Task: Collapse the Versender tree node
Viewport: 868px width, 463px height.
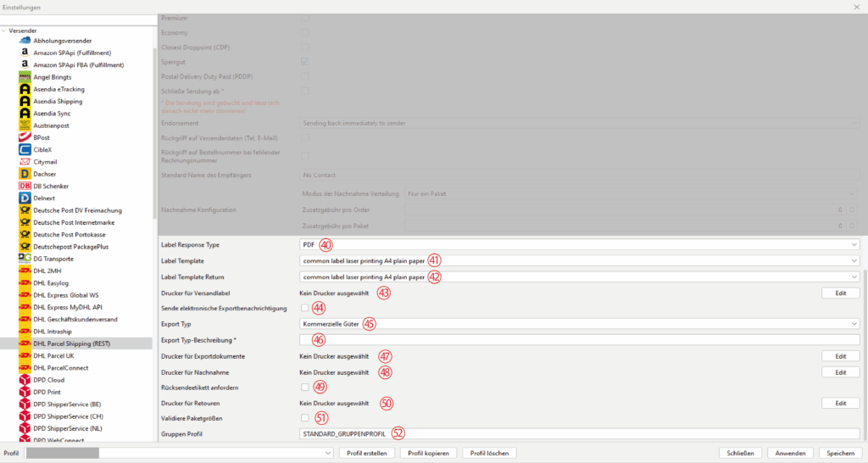Action: coord(4,31)
